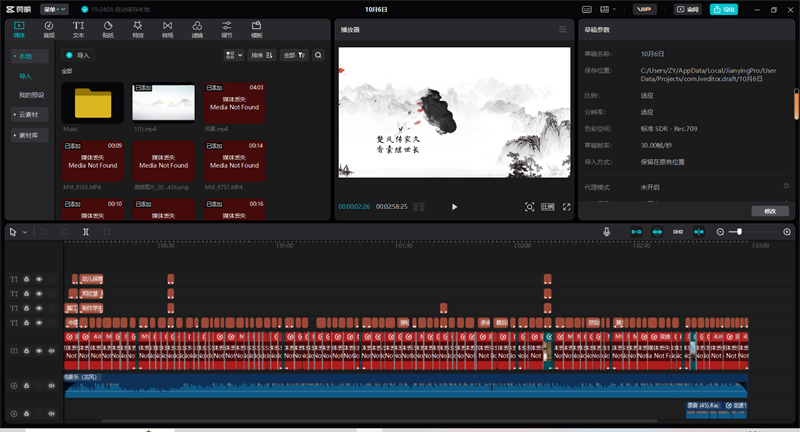This screenshot has height=432, width=800.
Task: Expand the 云素材 cloud materials section
Action: point(30,115)
